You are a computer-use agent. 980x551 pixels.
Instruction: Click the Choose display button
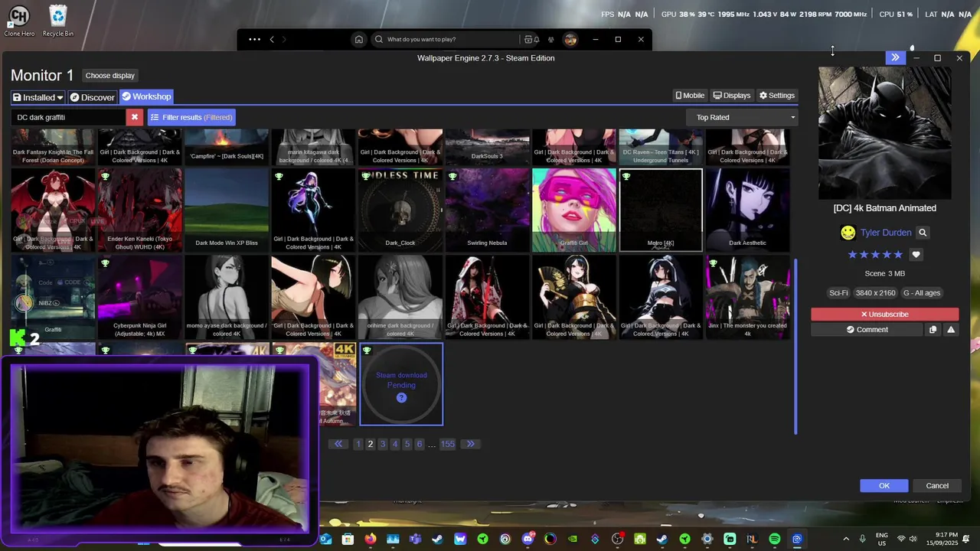[x=109, y=76]
